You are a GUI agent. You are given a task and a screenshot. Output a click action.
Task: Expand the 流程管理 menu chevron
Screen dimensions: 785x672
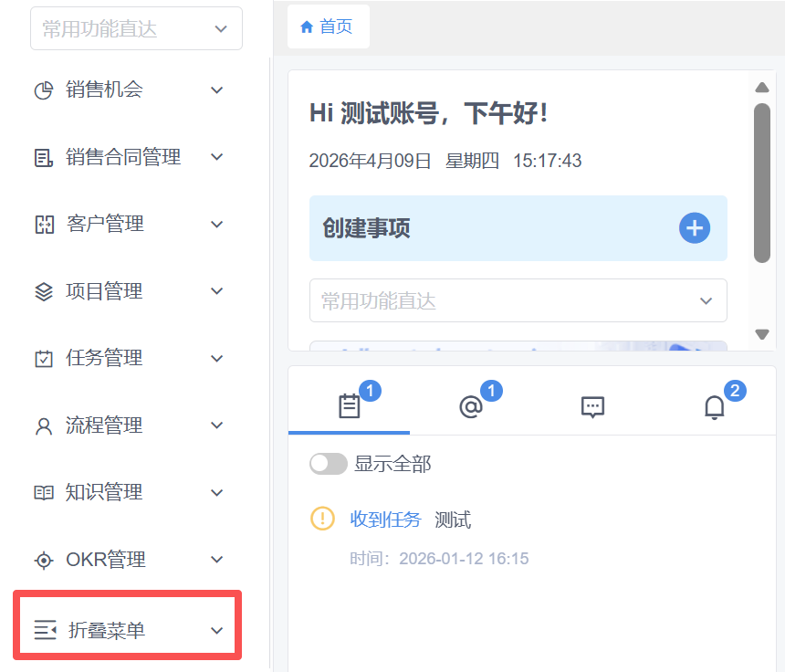(216, 425)
